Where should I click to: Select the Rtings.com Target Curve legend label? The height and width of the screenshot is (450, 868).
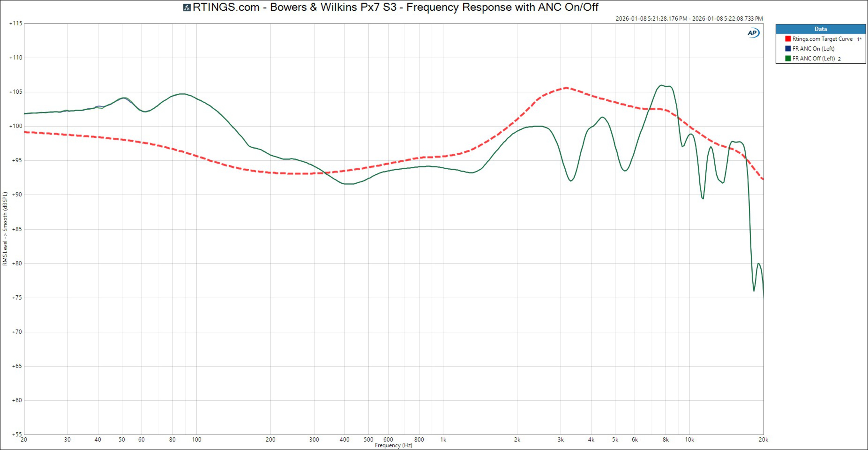point(822,39)
